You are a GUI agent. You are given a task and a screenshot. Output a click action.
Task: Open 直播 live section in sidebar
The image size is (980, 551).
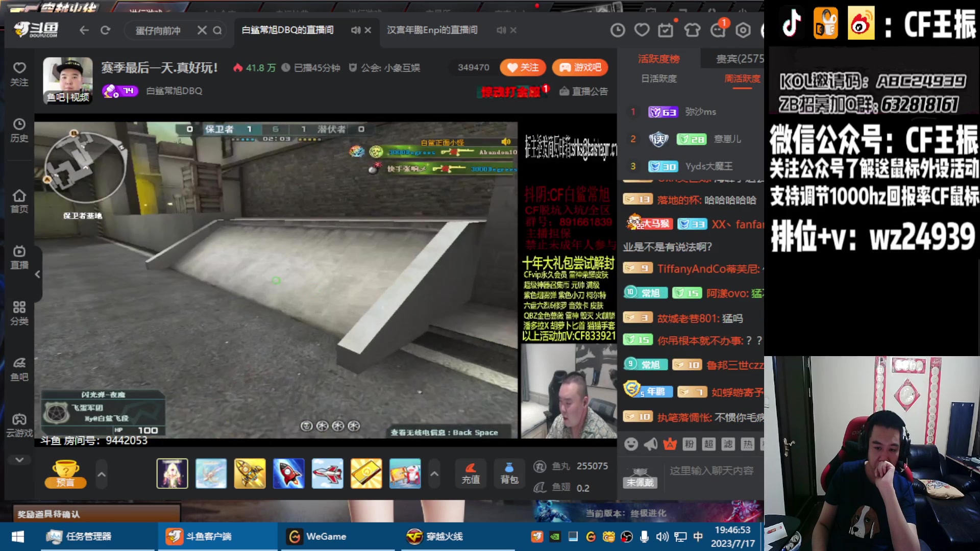[x=19, y=258]
